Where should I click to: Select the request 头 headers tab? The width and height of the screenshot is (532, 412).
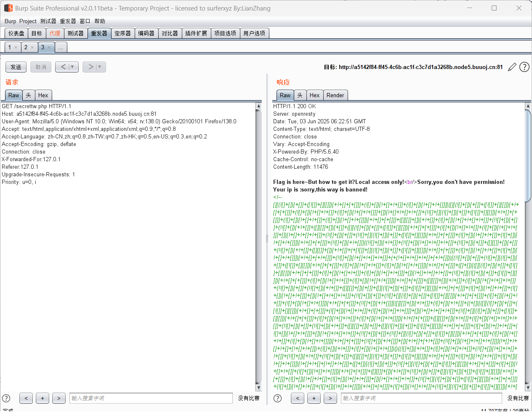click(x=29, y=95)
